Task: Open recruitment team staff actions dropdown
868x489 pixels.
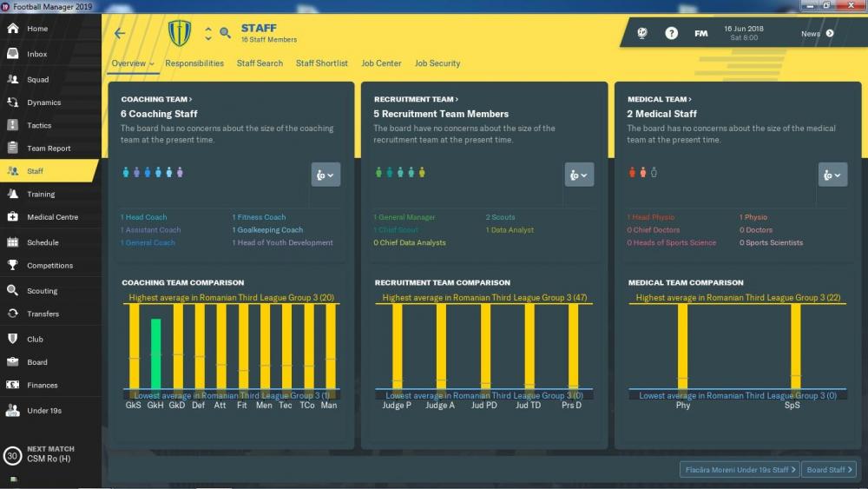Action: 579,175
